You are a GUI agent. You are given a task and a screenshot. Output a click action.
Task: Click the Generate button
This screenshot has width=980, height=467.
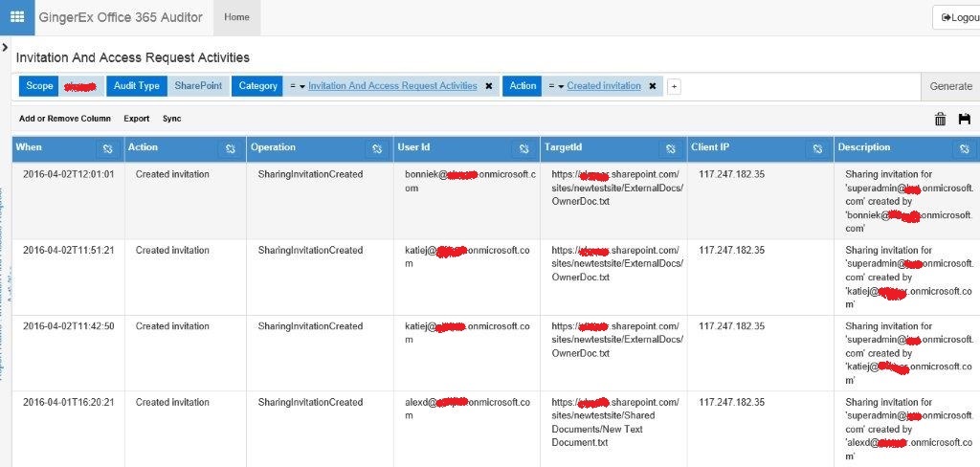950,86
